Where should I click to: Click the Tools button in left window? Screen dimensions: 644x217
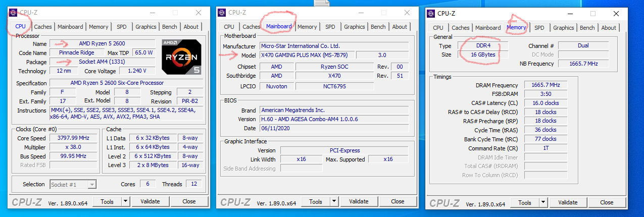click(x=107, y=201)
